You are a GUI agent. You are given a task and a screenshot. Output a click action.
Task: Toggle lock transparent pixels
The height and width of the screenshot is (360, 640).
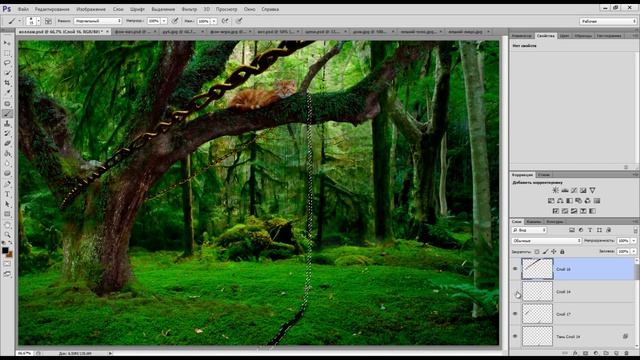tap(537, 251)
